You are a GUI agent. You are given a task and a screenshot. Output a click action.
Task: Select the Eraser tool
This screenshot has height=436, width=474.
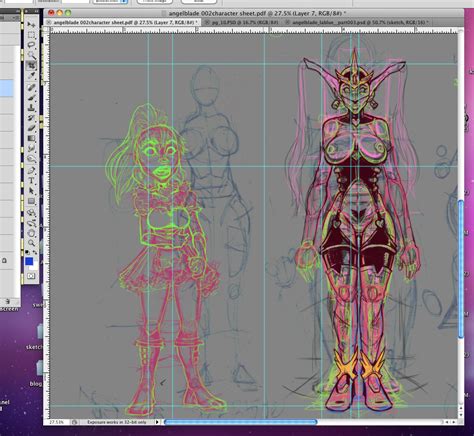pos(31,128)
